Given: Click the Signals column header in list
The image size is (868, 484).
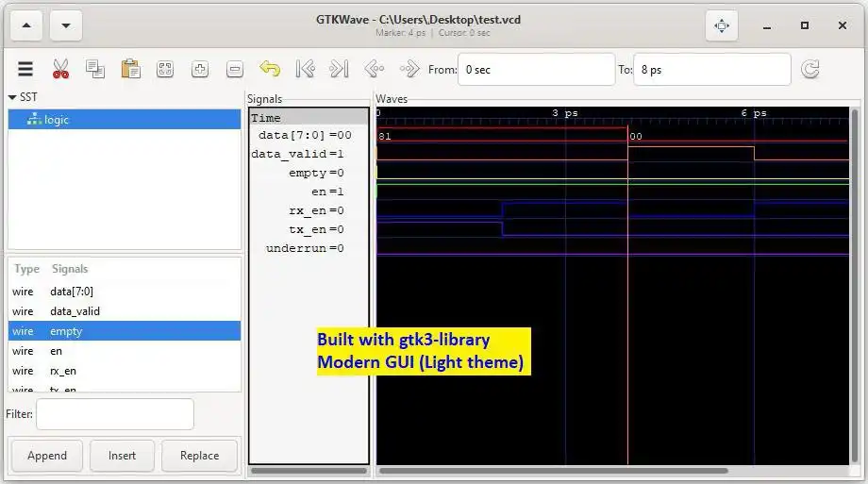Looking at the screenshot, I should coord(70,269).
